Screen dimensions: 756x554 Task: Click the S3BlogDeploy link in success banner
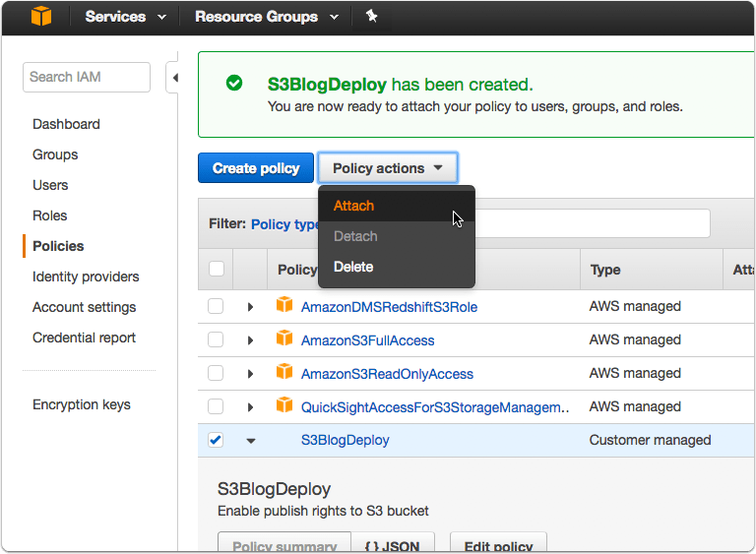pyautogui.click(x=327, y=85)
